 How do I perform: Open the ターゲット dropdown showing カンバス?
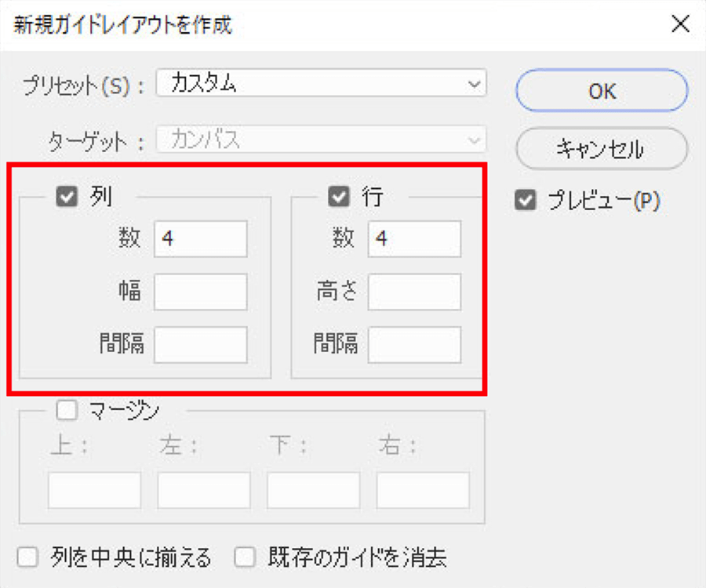pos(321,140)
